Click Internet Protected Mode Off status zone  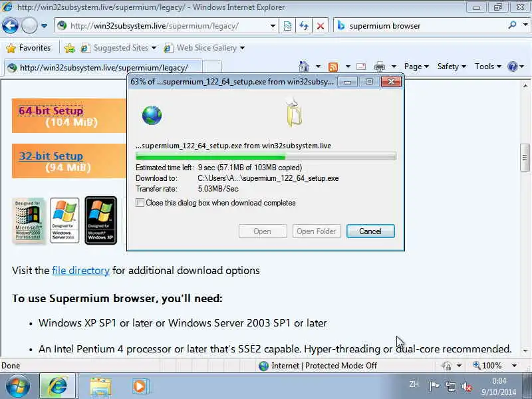click(x=319, y=366)
